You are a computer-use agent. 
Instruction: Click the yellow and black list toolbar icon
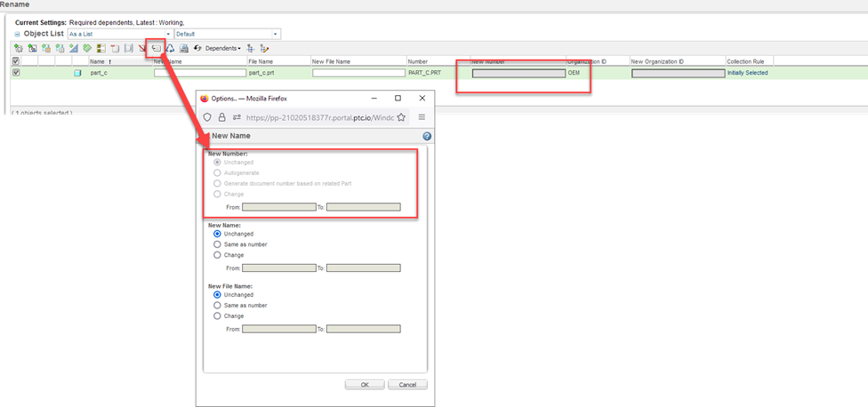[101, 48]
